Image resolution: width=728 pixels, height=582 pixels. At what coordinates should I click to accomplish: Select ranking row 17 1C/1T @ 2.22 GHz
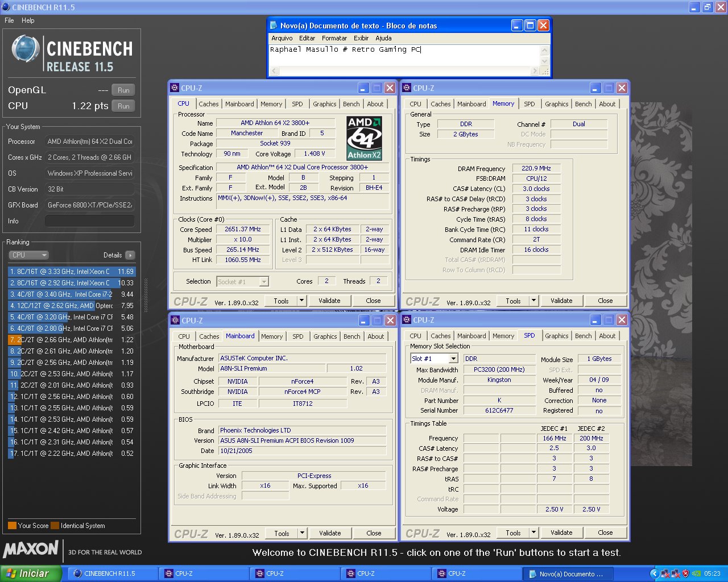pos(72,454)
